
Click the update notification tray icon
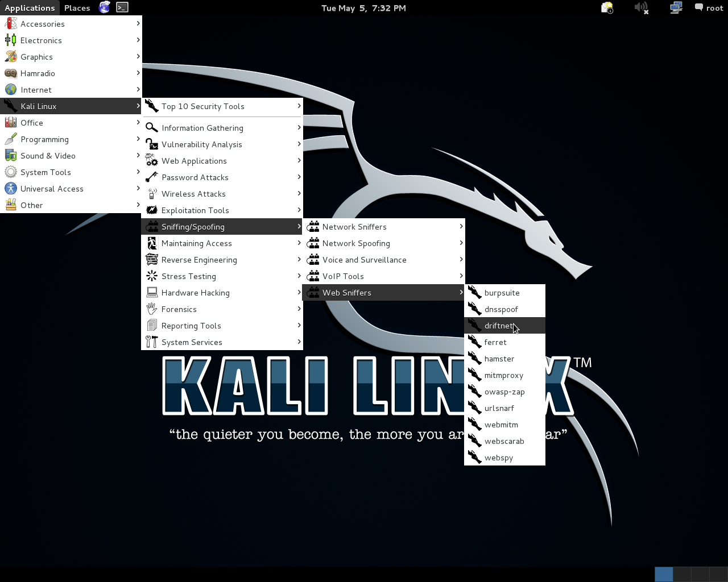click(x=607, y=7)
